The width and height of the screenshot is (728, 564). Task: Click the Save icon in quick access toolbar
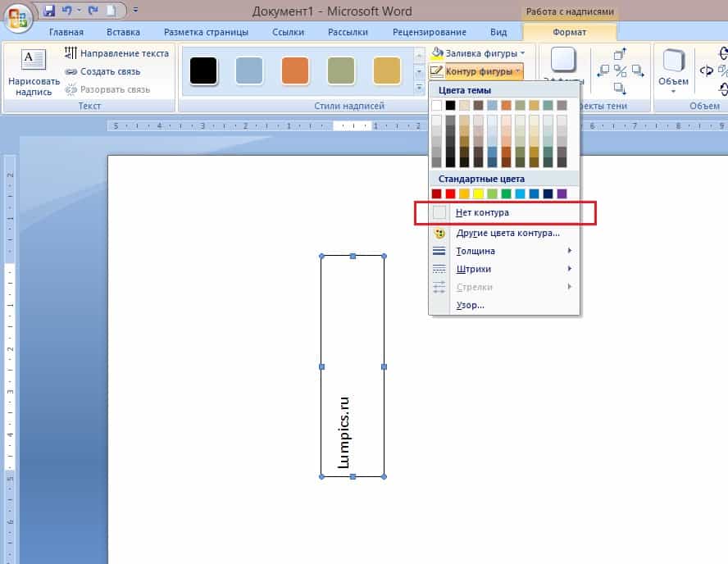pyautogui.click(x=49, y=11)
